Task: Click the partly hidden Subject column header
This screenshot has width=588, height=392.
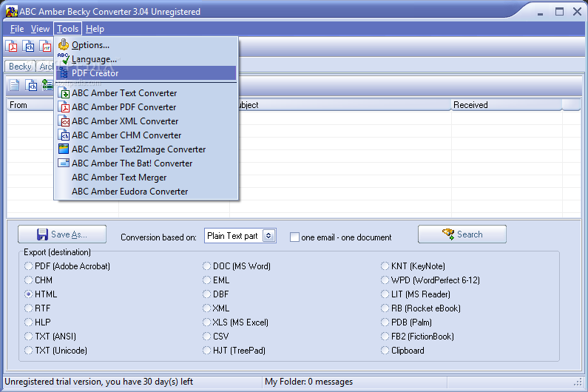Action: 344,105
